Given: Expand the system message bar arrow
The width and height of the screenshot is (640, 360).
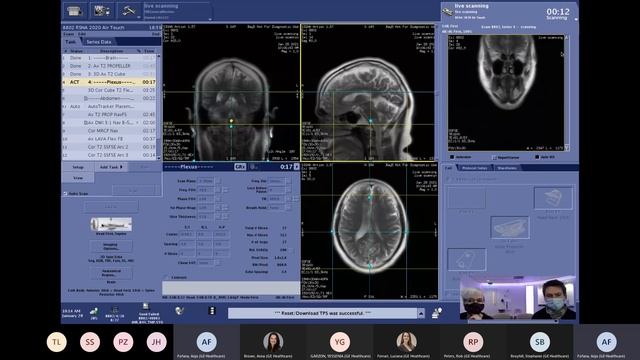Looking at the screenshot, I should pos(420,313).
